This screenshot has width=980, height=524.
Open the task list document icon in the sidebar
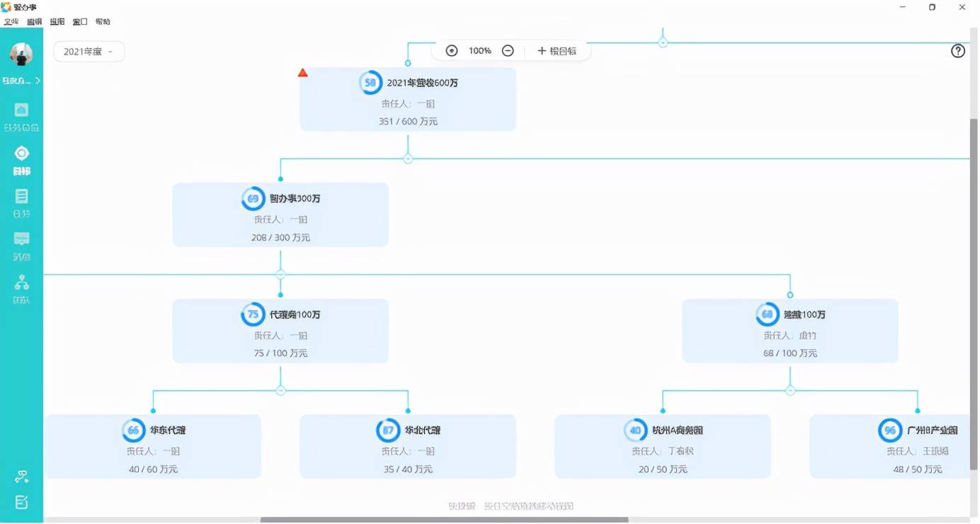click(22, 196)
